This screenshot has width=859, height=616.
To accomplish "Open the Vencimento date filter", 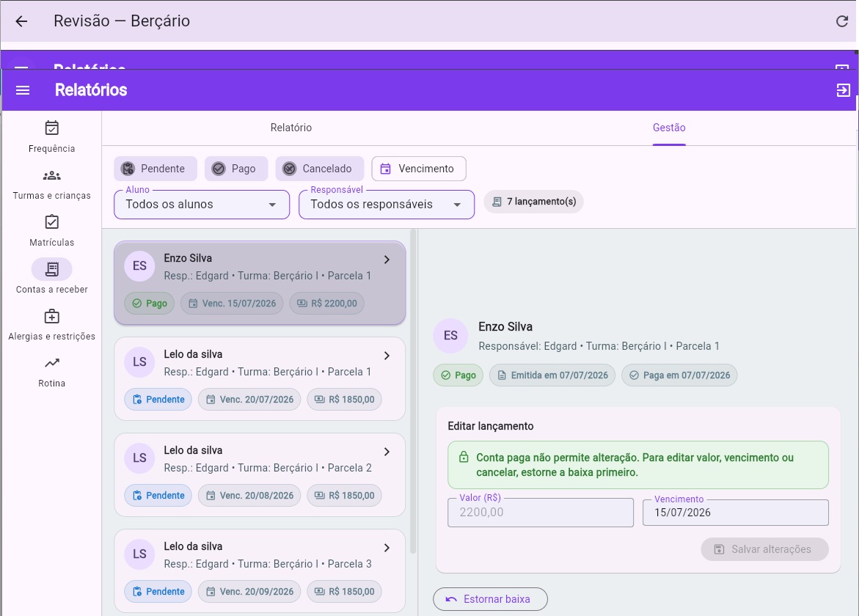I will (419, 169).
